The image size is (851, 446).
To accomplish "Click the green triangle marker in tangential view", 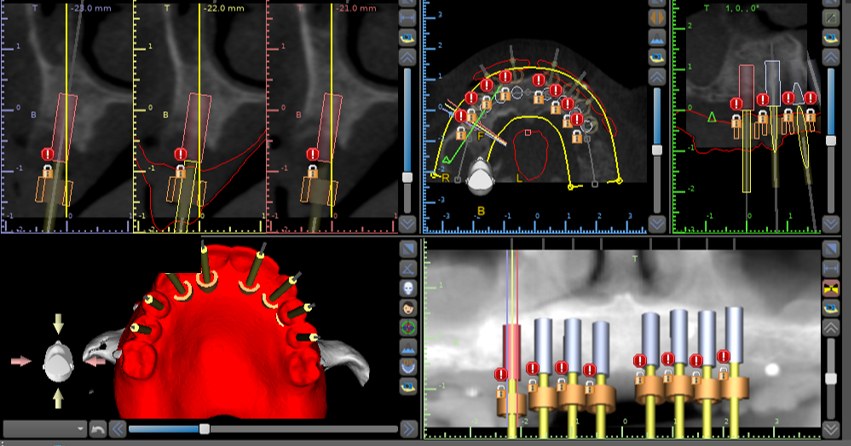I will [712, 116].
